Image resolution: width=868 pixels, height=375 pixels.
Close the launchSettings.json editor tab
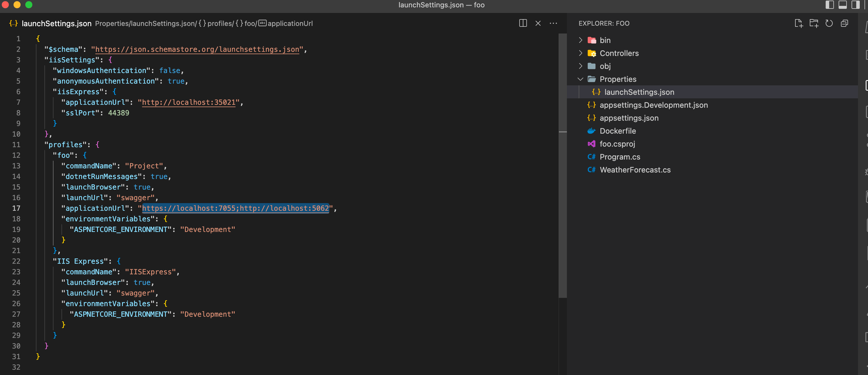coord(538,23)
